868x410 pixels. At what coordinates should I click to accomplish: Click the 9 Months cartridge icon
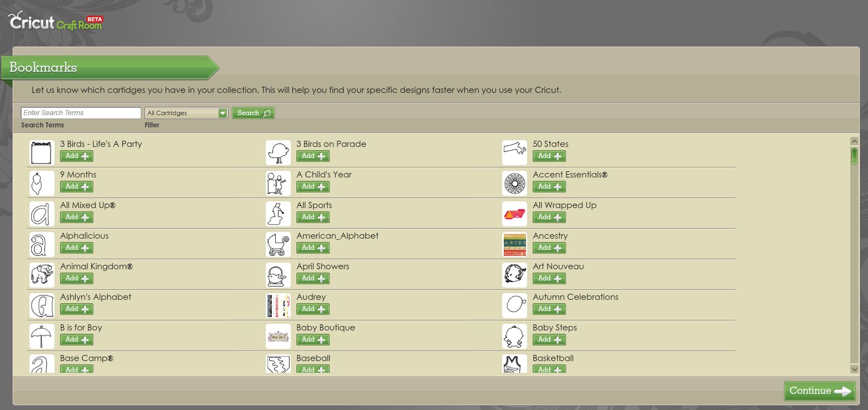pos(42,184)
